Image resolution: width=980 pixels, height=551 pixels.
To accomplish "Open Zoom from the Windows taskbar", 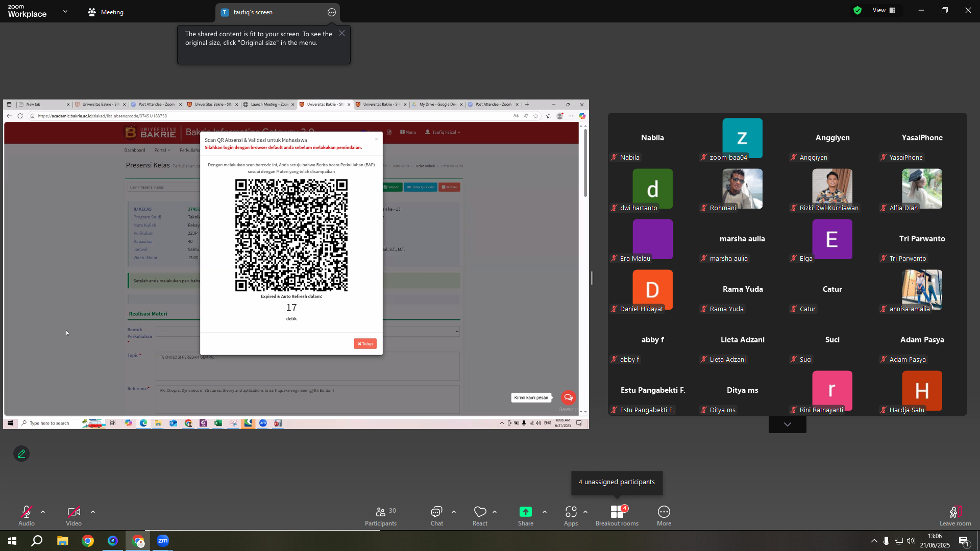I will 163,541.
